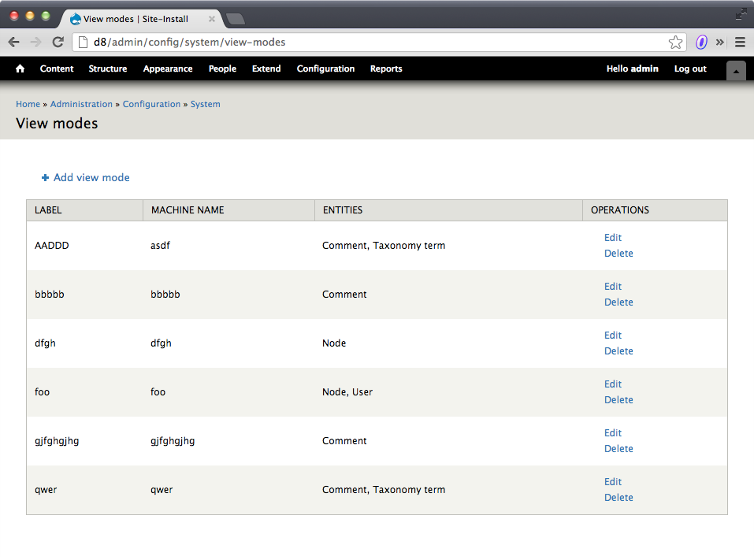
Task: Edit the AADDD view mode
Action: 613,237
